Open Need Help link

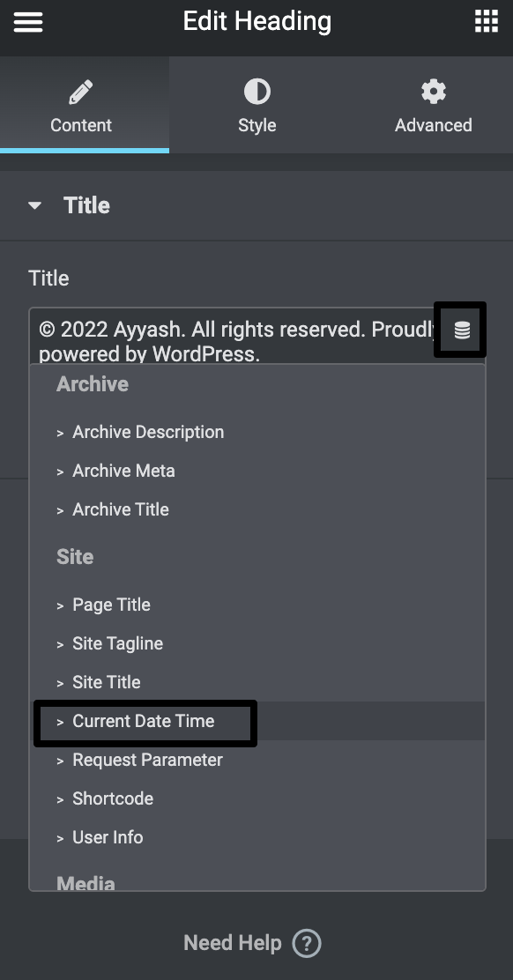[232, 943]
